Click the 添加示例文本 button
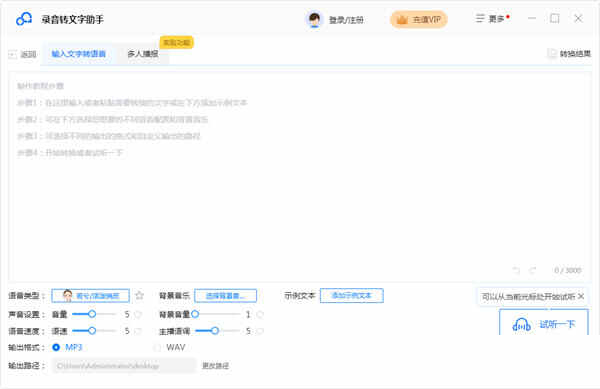The image size is (600, 389). click(x=352, y=296)
